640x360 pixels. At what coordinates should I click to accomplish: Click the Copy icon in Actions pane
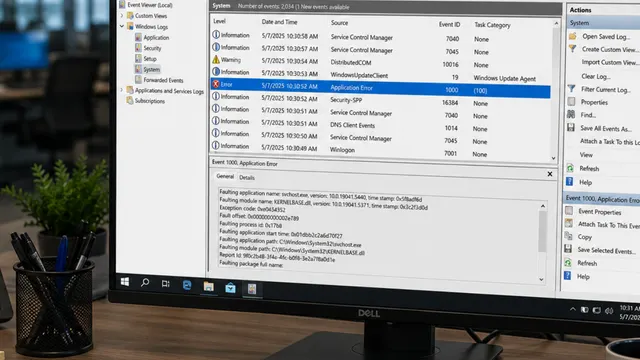[x=568, y=236]
